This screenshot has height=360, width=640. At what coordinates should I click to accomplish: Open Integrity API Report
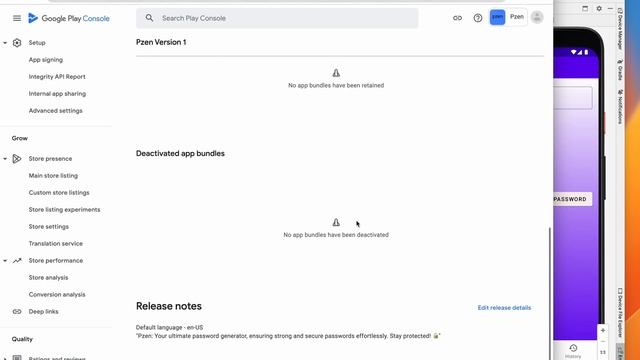[x=57, y=77]
